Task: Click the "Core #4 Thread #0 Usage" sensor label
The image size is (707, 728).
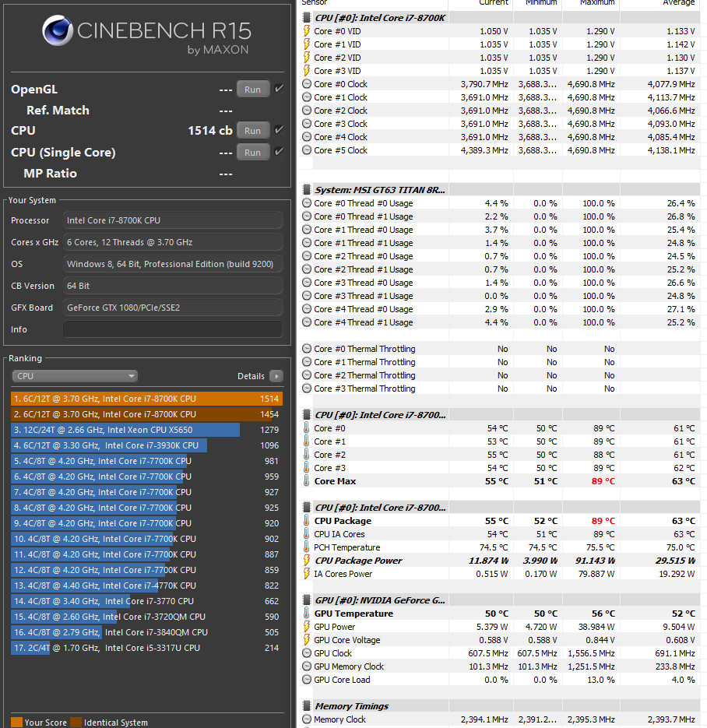Action: [363, 309]
